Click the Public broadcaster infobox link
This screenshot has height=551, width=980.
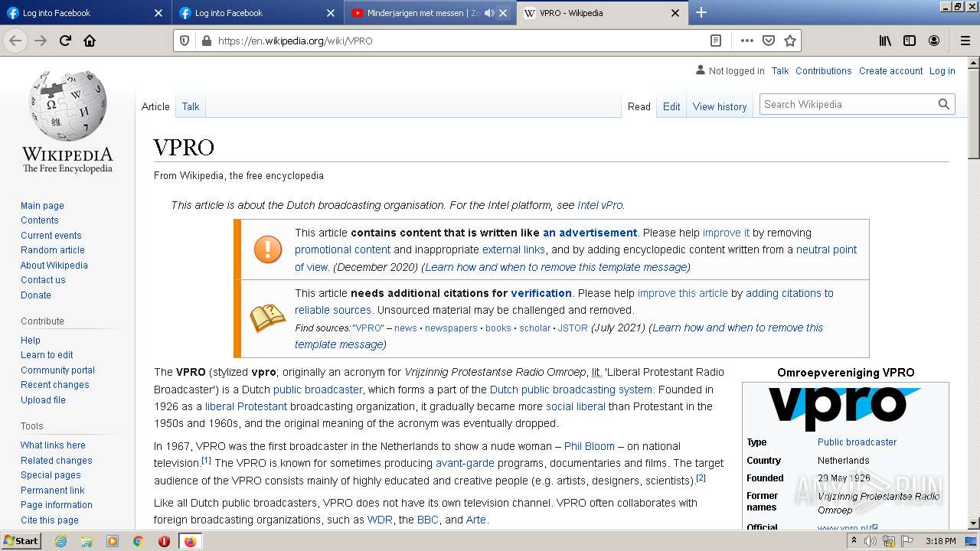coord(857,442)
